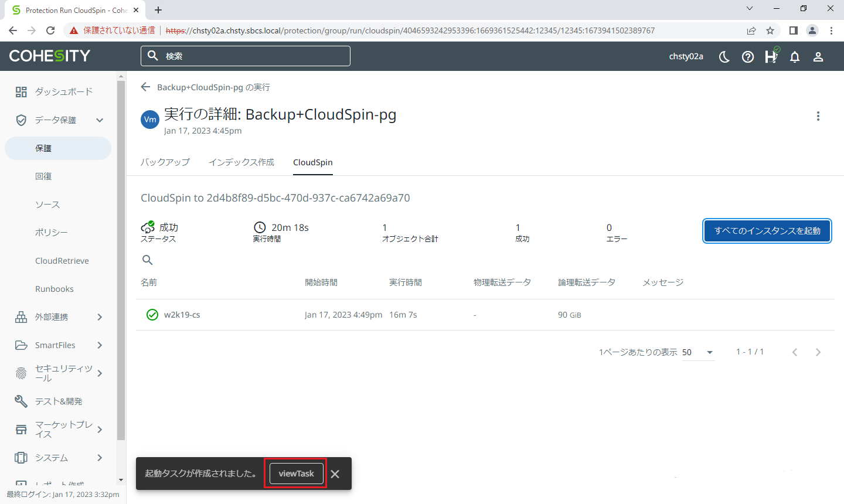Click viewTask in the notification
Screen dimensions: 844x504
coord(296,474)
